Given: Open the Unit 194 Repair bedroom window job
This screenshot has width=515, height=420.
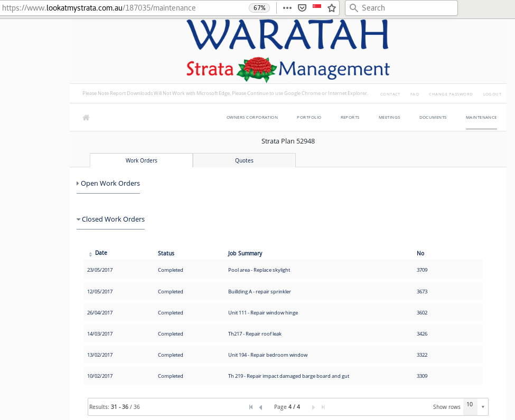Looking at the screenshot, I should click(x=268, y=355).
